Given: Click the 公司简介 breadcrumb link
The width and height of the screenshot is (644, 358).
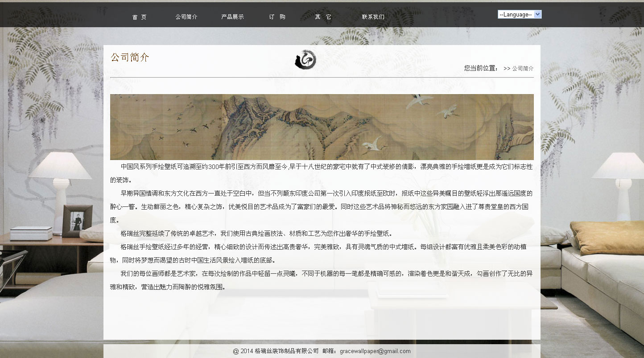Looking at the screenshot, I should pos(523,69).
